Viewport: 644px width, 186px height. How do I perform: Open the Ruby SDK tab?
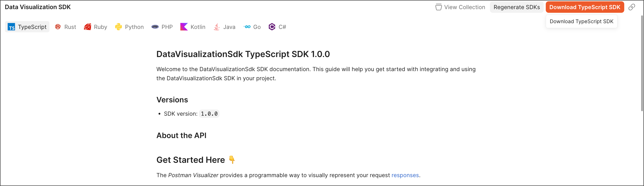click(x=95, y=27)
